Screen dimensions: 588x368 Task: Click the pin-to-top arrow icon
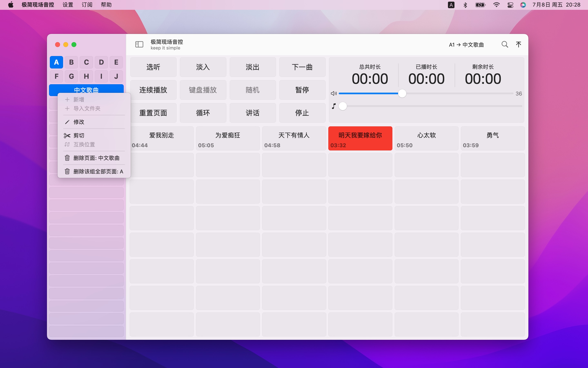[x=518, y=44]
